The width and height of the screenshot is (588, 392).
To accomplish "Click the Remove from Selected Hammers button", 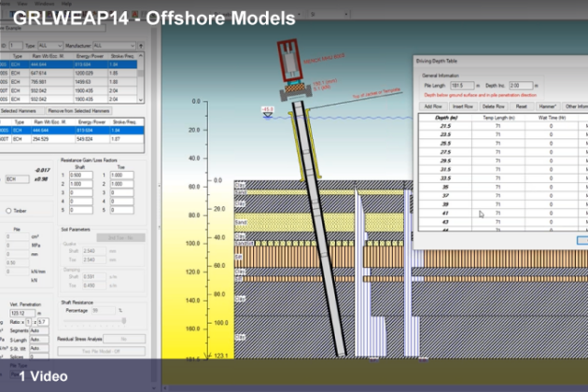I will [78, 111].
